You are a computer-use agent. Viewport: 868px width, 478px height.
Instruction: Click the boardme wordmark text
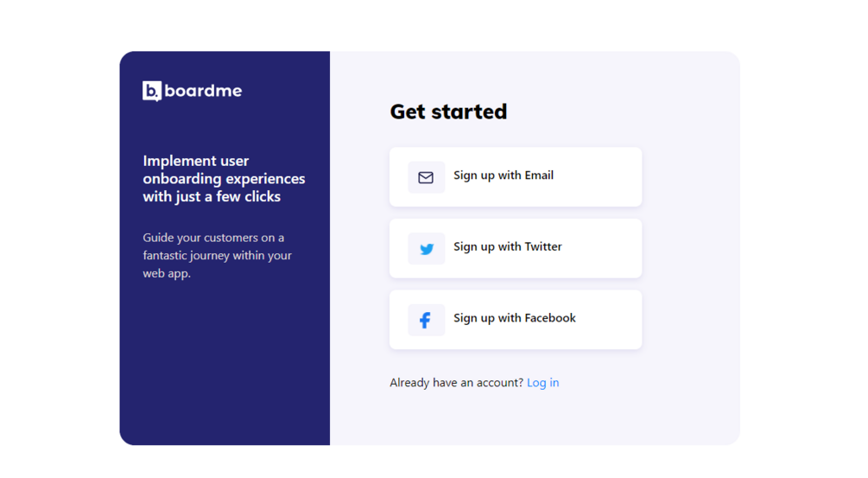coord(203,91)
